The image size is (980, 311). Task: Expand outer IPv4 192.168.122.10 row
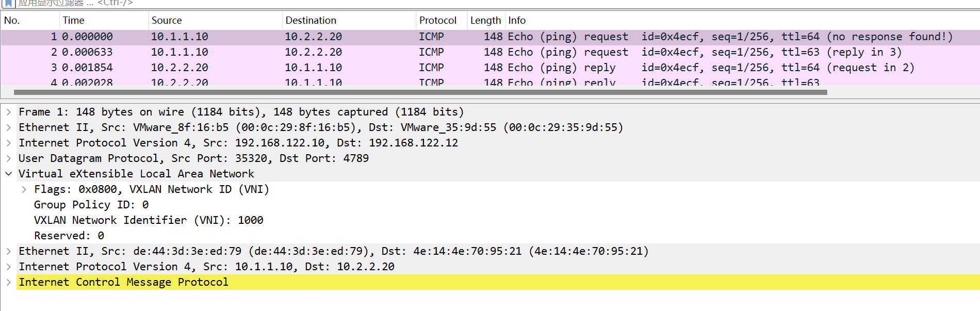[9, 143]
